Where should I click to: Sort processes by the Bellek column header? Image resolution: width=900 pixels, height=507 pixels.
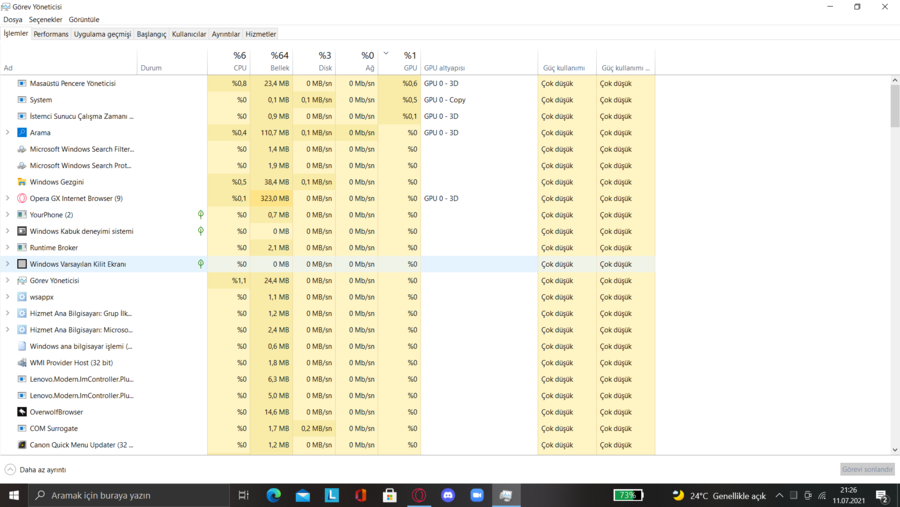point(279,62)
